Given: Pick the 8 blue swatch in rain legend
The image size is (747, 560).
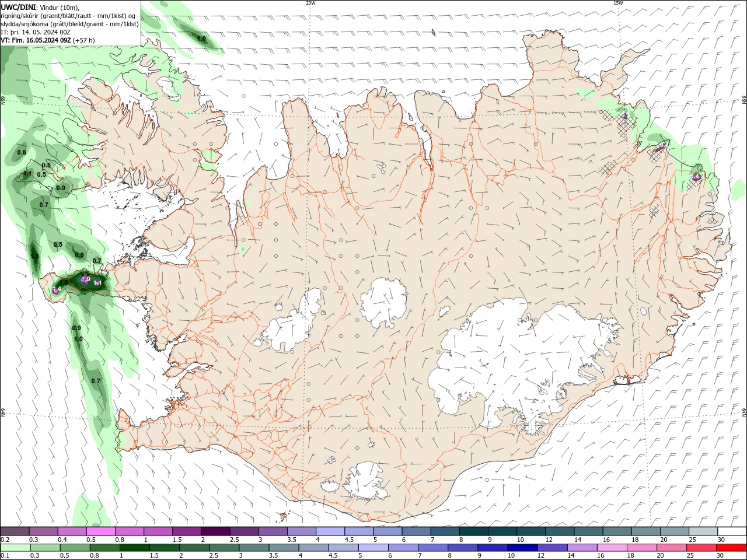Looking at the screenshot, I should (x=463, y=548).
